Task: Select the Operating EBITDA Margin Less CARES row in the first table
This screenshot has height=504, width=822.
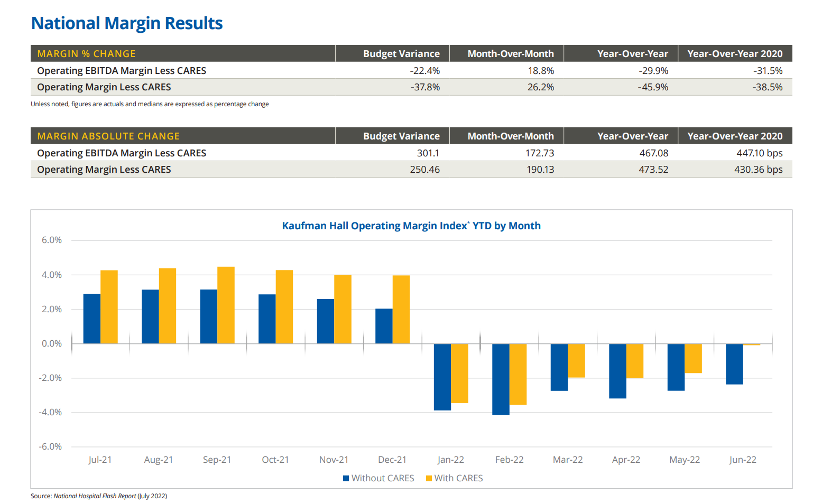Action: pos(411,70)
